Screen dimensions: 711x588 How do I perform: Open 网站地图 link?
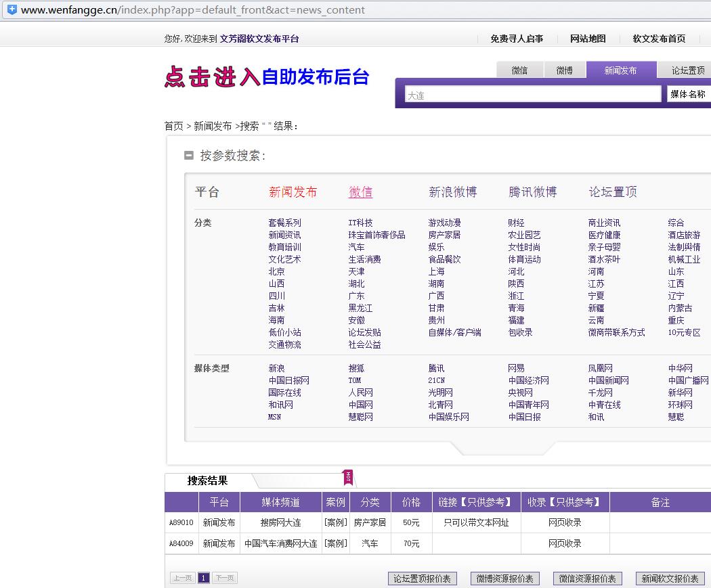pos(588,39)
